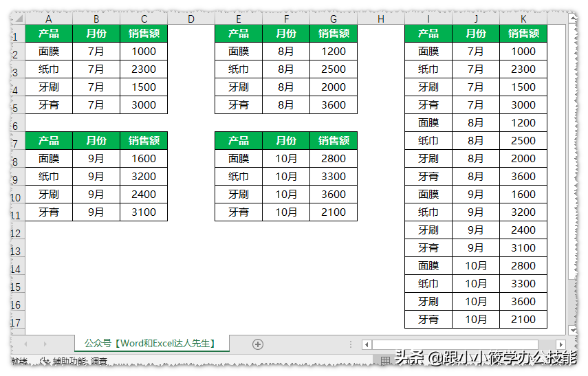This screenshot has height=376, width=588.
Task: Select cell B10 showing 9月
Action: pyautogui.click(x=96, y=194)
